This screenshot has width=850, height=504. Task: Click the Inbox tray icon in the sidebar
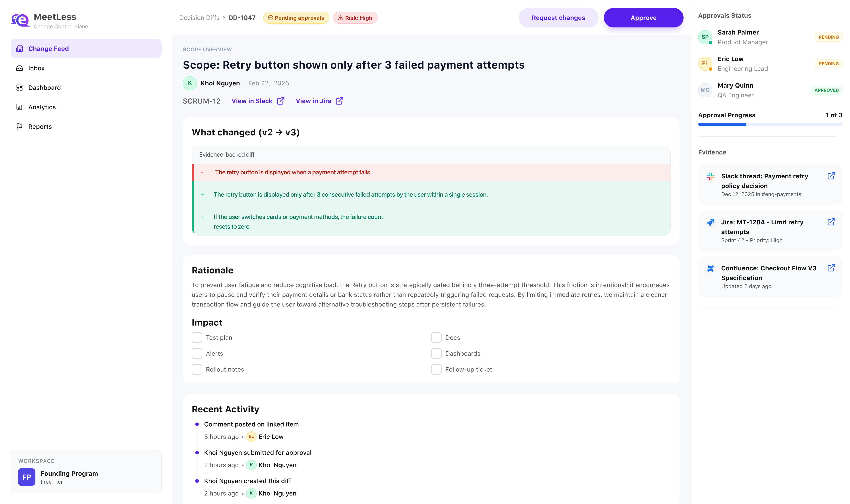coord(20,68)
